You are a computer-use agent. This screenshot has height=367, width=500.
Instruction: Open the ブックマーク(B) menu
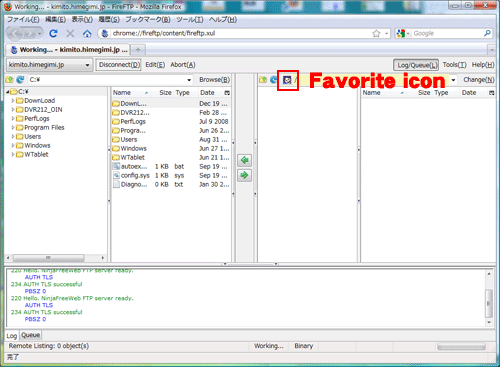click(x=148, y=20)
